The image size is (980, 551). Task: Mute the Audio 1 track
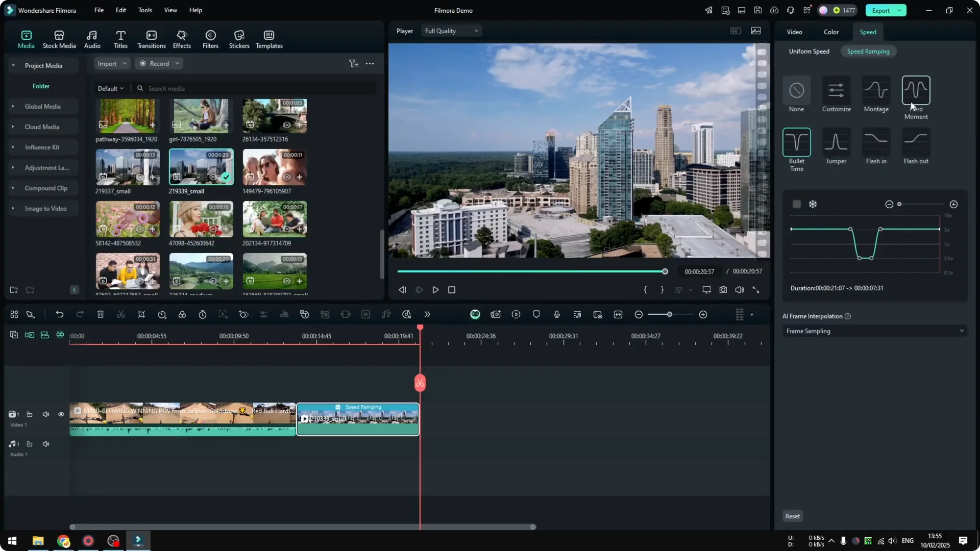click(45, 443)
